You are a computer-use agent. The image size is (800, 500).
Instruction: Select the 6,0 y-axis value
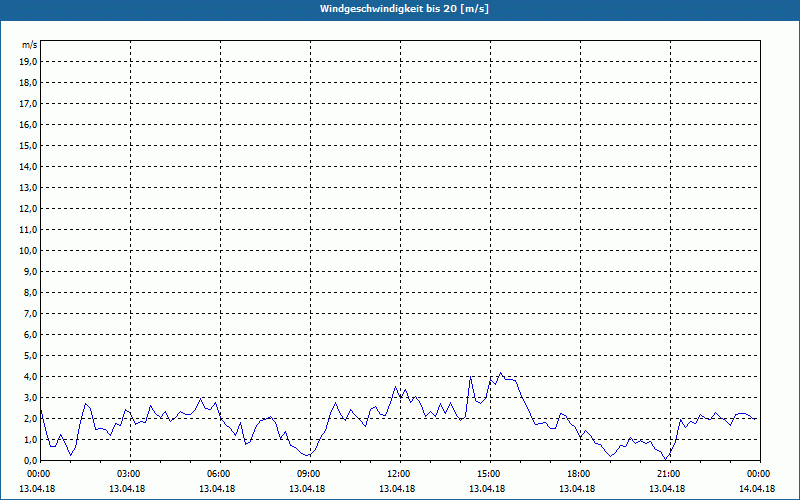click(30, 335)
